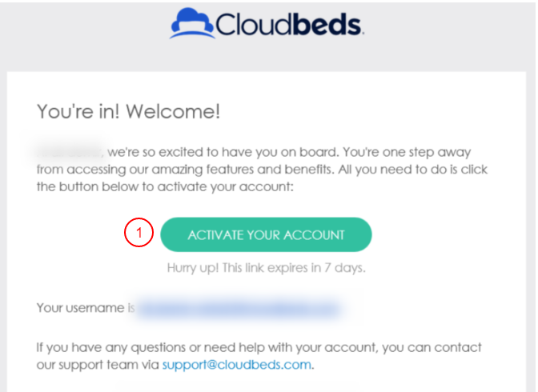This screenshot has height=392, width=538.
Task: Click the red circled number 1 marker
Action: coord(138,234)
